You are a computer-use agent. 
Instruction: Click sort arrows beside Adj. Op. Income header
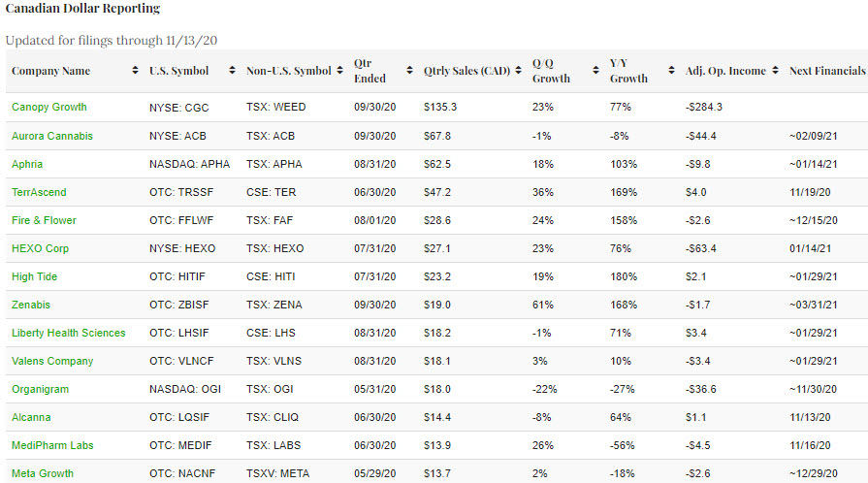pos(774,72)
